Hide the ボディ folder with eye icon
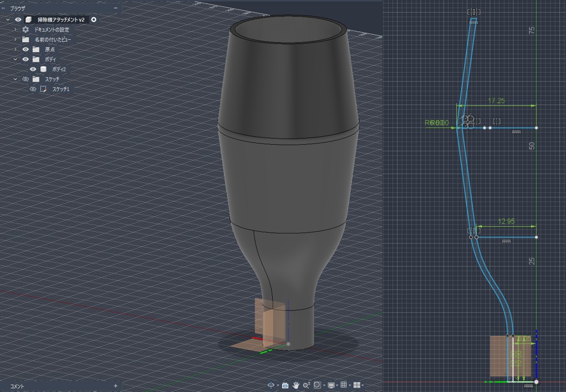The height and width of the screenshot is (392, 566). tap(26, 59)
